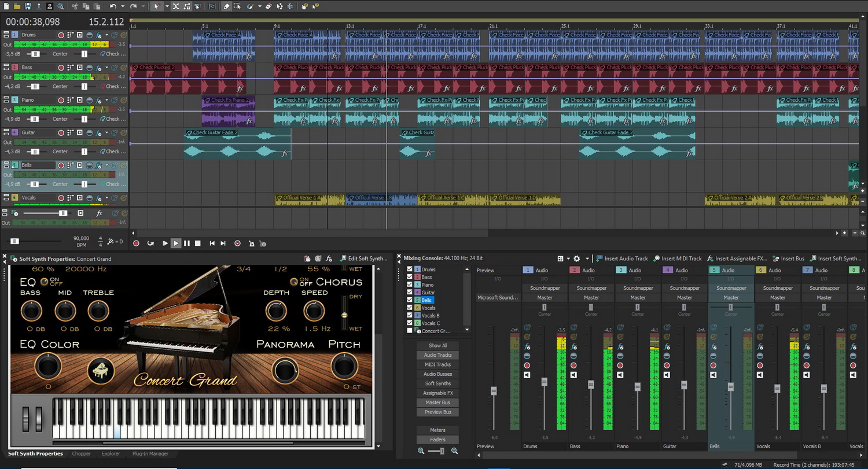
Task: Click Insert MIDI Track in Mixing Console
Action: [x=677, y=258]
